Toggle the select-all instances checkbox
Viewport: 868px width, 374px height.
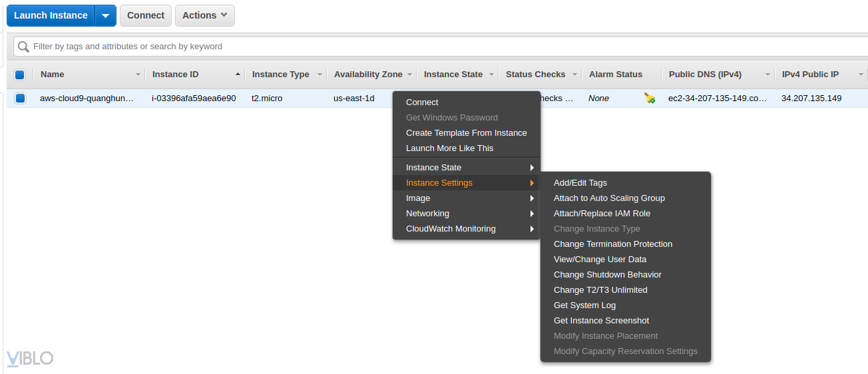point(20,75)
